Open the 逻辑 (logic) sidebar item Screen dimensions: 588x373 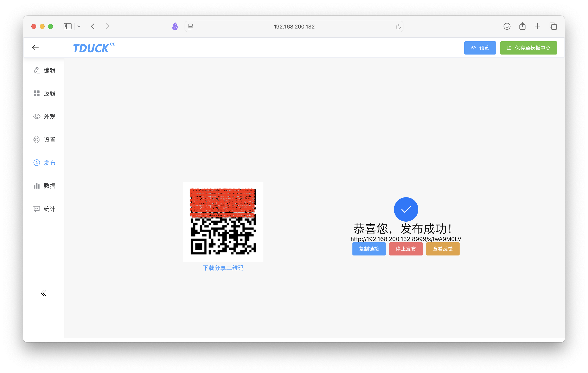44,93
